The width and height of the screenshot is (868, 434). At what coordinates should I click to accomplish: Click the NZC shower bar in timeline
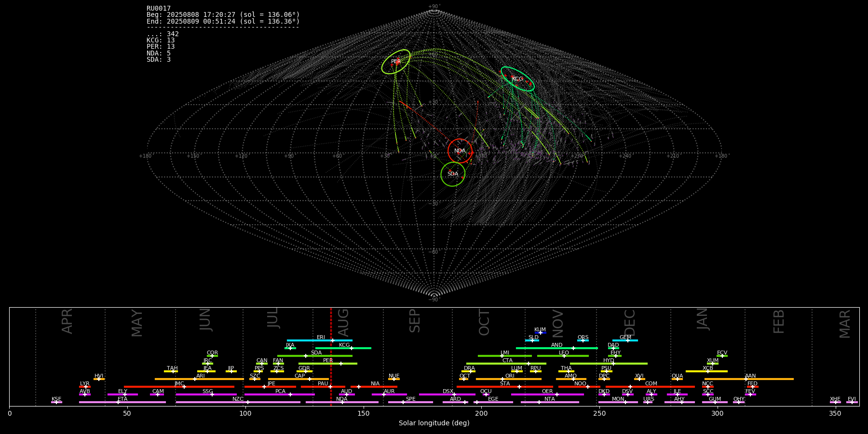coord(238,402)
